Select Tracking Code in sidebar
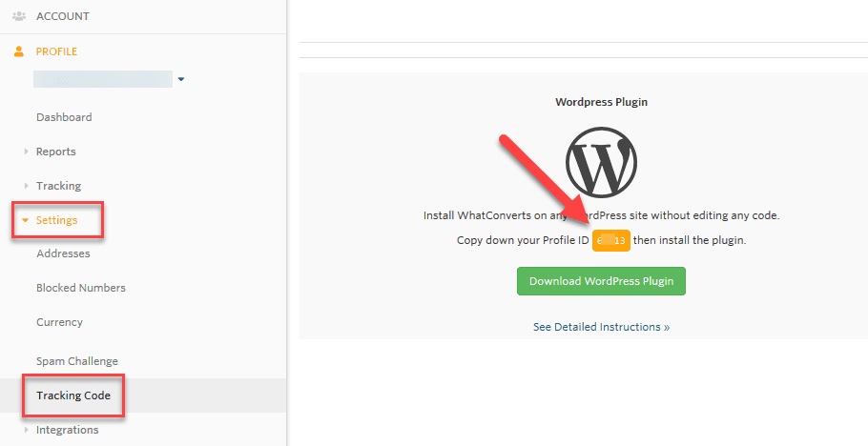The width and height of the screenshot is (868, 446). point(73,395)
